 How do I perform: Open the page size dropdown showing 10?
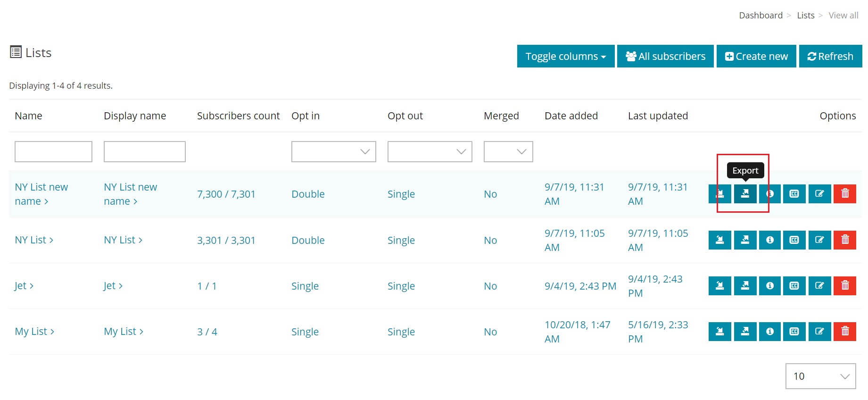[820, 376]
